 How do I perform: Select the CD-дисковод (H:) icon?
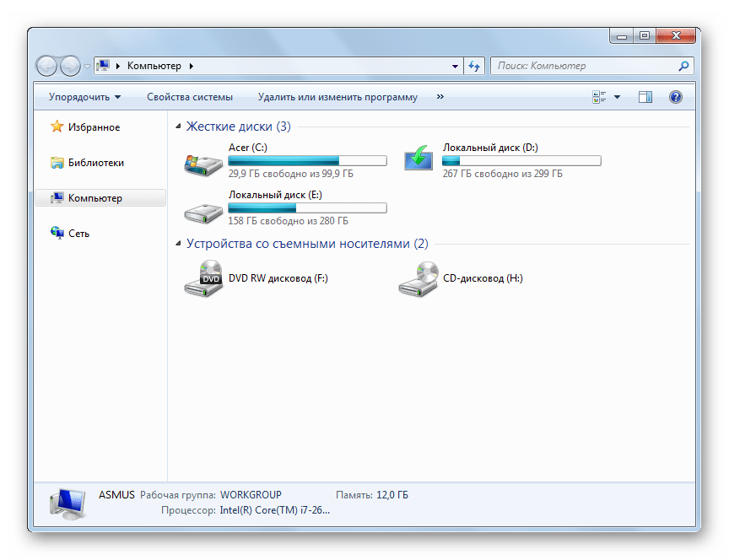418,279
